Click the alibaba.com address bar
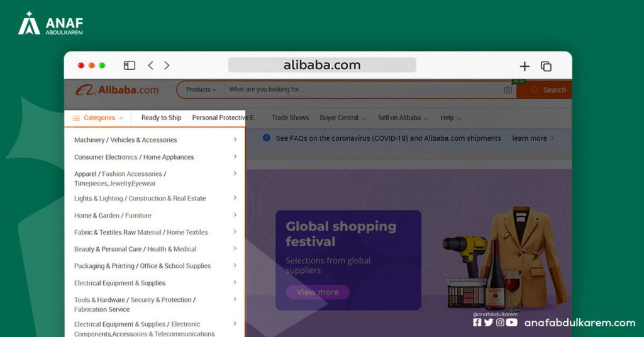This screenshot has width=644, height=337. [322, 65]
